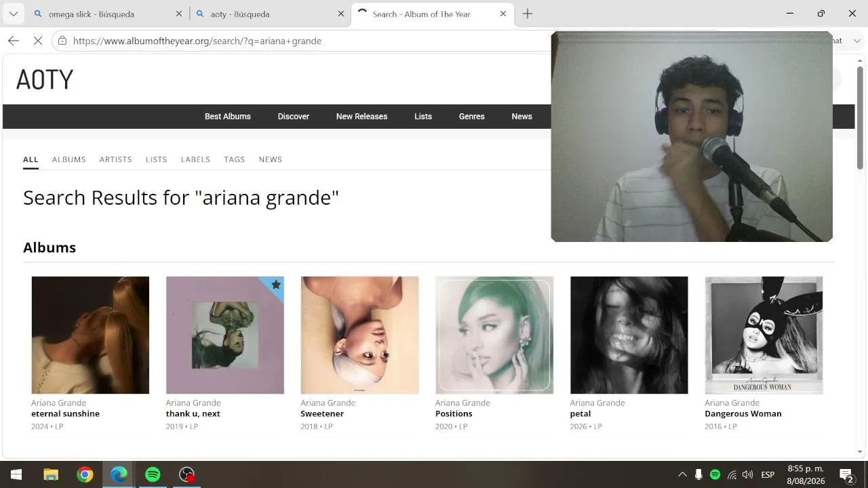868x488 pixels.
Task: Click Ariana Grande artist above eternal sunshine
Action: [x=58, y=403]
